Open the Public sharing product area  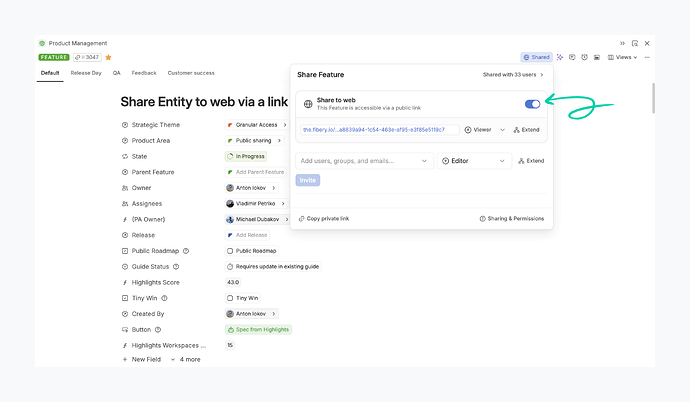tap(254, 141)
